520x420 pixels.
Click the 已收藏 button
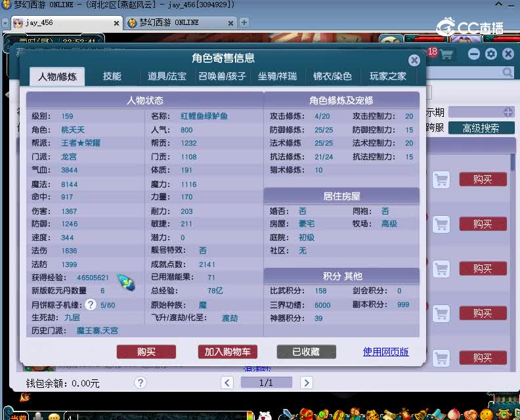[x=306, y=352]
